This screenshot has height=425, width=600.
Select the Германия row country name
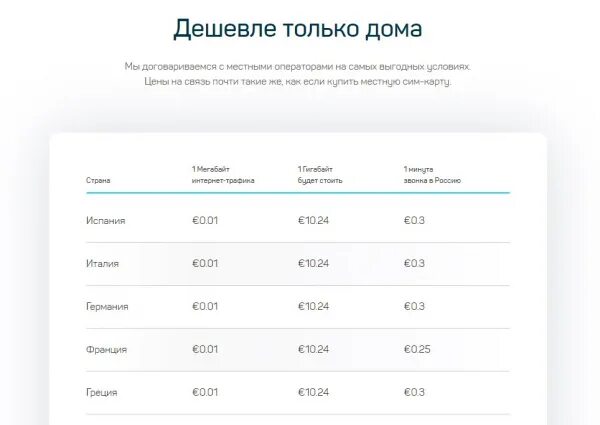[107, 306]
